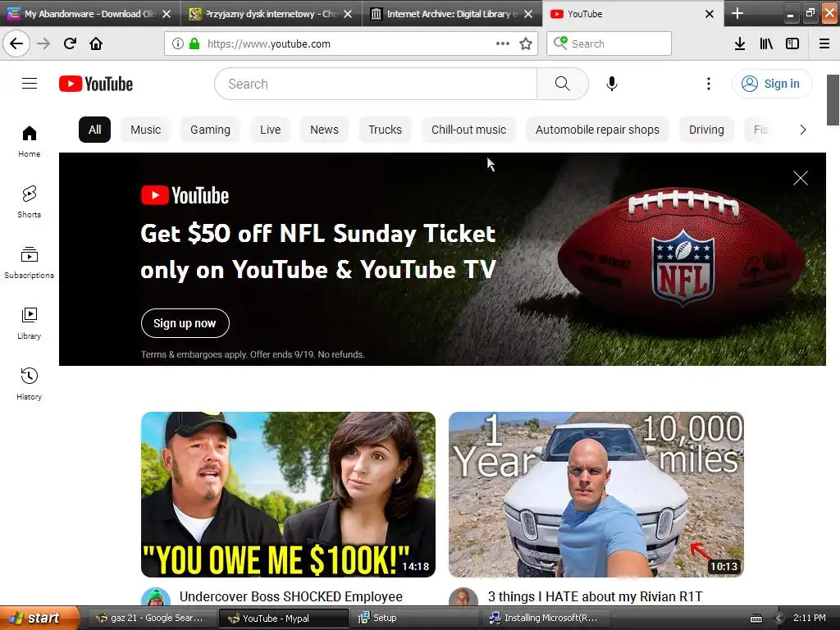The image size is (840, 630).
Task: Select the Gaming category chip
Action: 210,130
